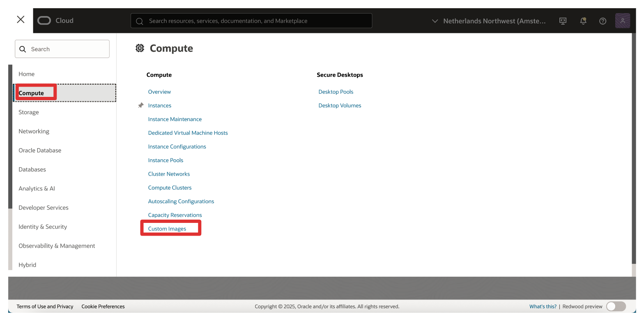Open Desktop Pools under Secure Desktops
644x321 pixels.
(336, 92)
